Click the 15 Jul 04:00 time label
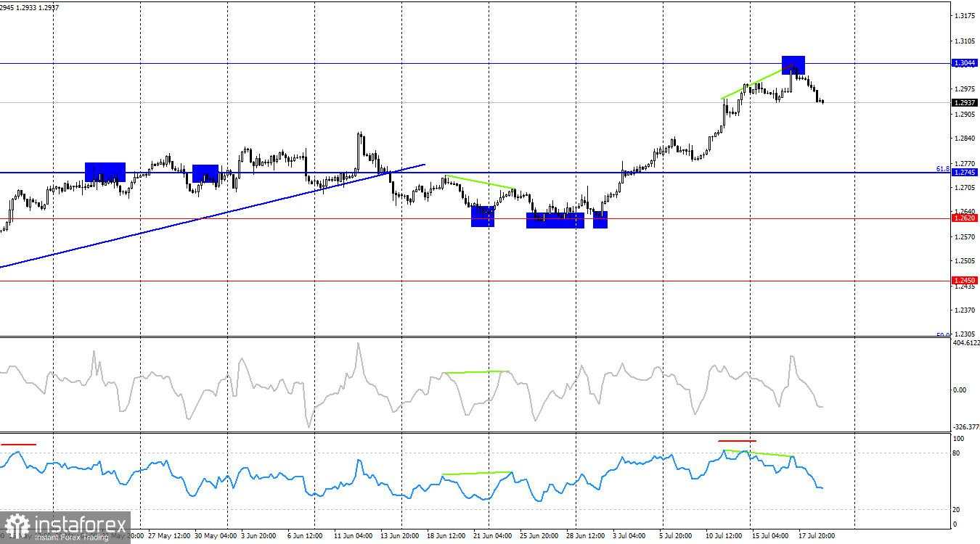Screen dimensions: 980x544 [770, 537]
